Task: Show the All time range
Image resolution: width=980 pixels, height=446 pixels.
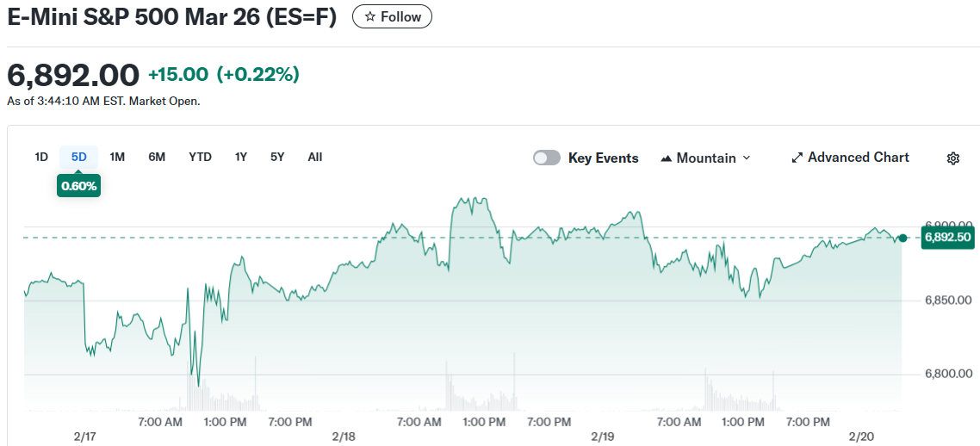Action: (x=315, y=158)
